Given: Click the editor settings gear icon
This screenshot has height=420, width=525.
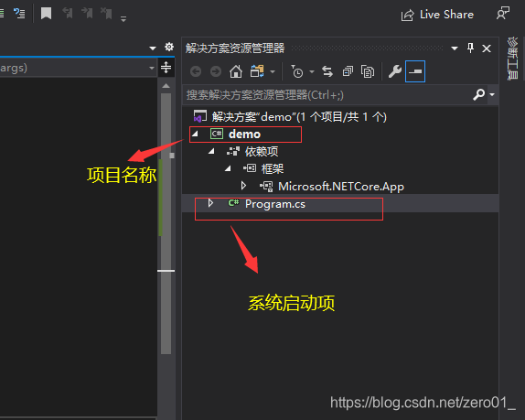Looking at the screenshot, I should [169, 47].
